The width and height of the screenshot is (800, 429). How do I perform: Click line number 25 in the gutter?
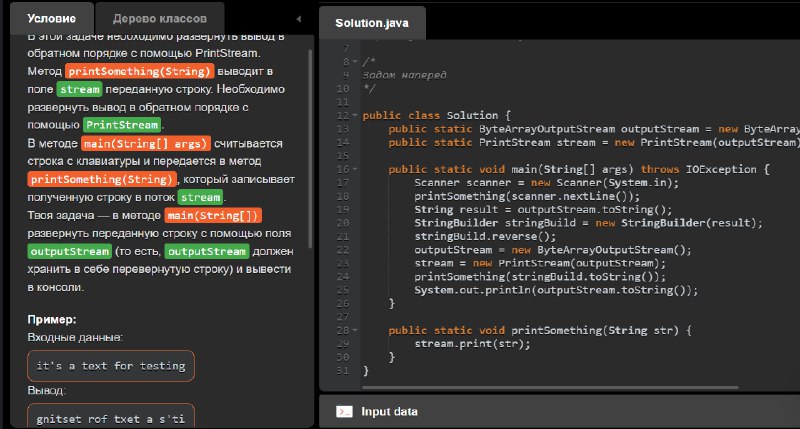pyautogui.click(x=343, y=290)
